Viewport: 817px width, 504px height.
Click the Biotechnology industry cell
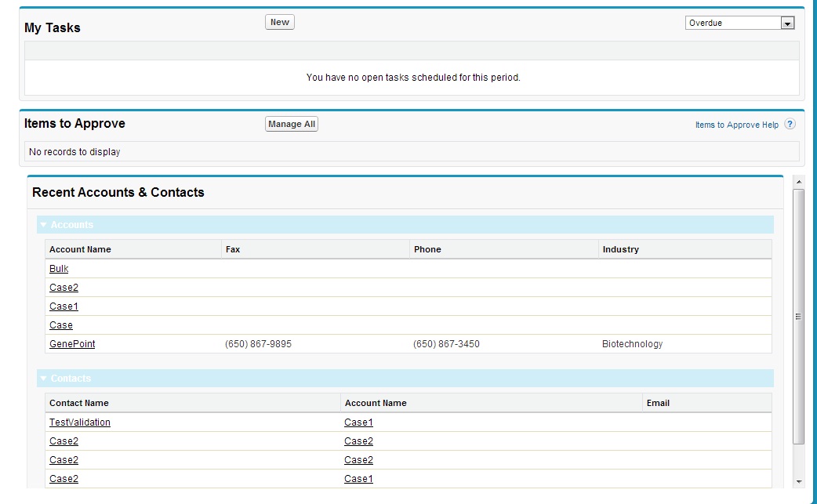click(x=633, y=343)
